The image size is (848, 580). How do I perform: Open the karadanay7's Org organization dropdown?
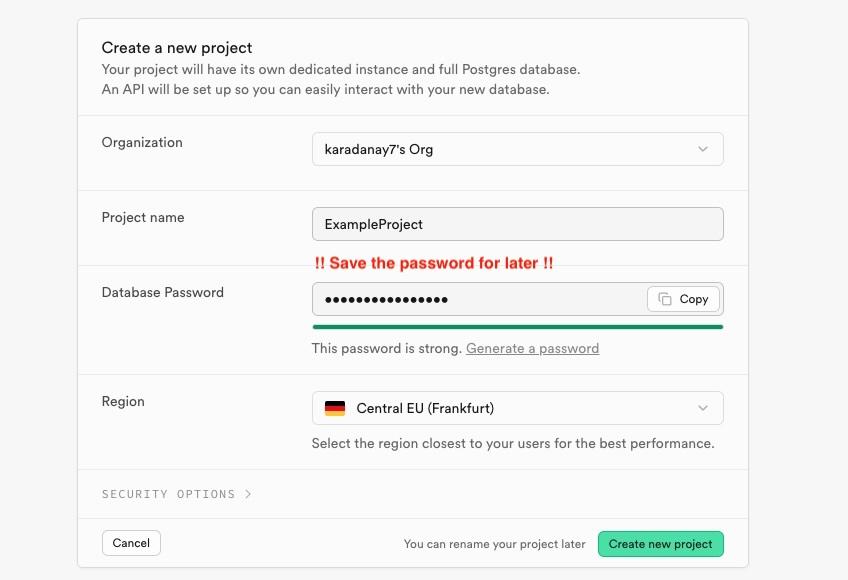517,149
